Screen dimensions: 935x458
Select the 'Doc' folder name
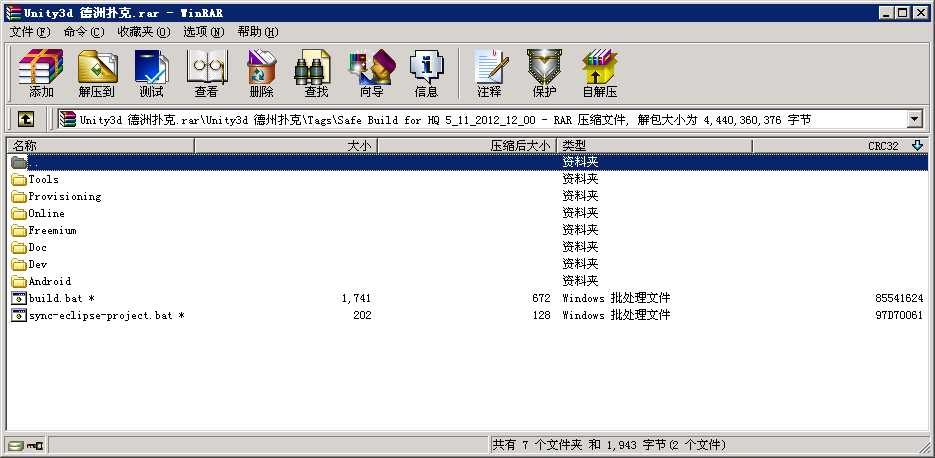click(38, 247)
